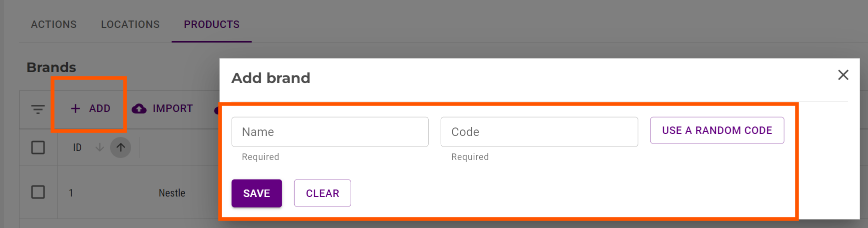868x228 pixels.
Task: Select the PRODUCTS tab
Action: pyautogui.click(x=212, y=24)
